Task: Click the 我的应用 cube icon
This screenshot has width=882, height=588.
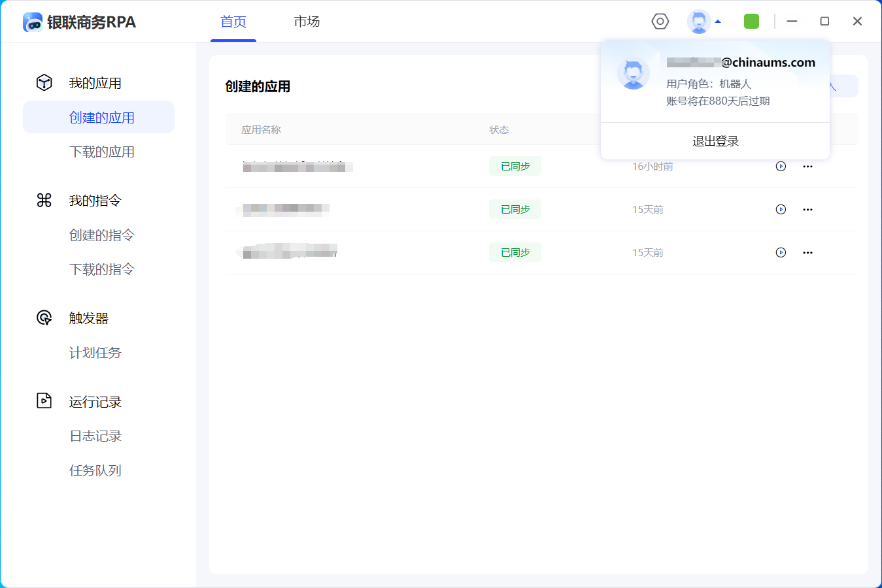Action: click(x=44, y=82)
